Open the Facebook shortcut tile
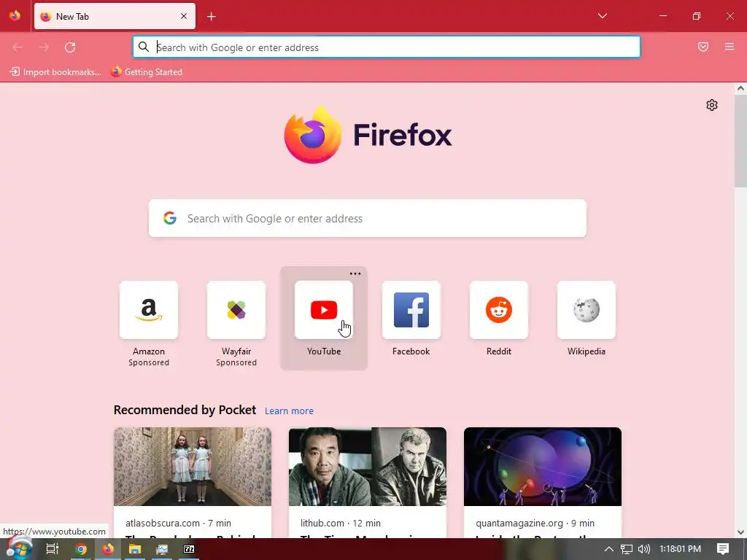Viewport: 747px width, 560px height. coord(411,310)
